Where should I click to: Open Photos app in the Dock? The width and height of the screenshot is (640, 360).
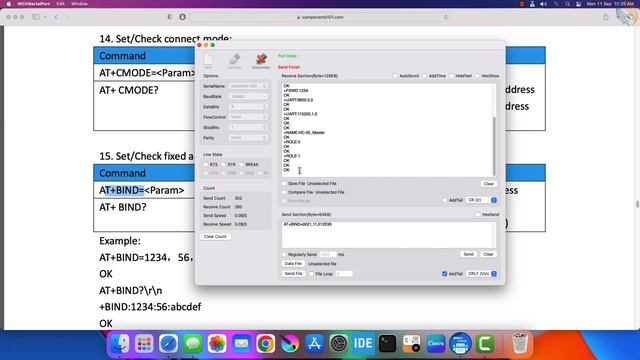pos(217,344)
